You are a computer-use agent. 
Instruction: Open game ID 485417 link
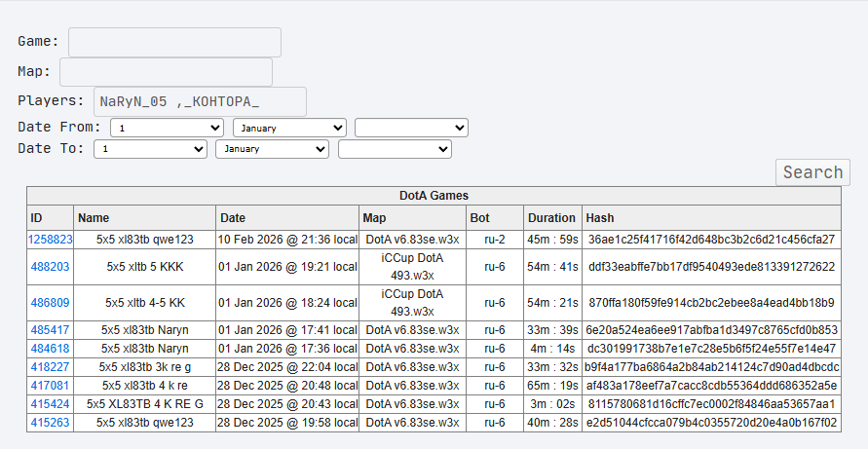pos(51,330)
